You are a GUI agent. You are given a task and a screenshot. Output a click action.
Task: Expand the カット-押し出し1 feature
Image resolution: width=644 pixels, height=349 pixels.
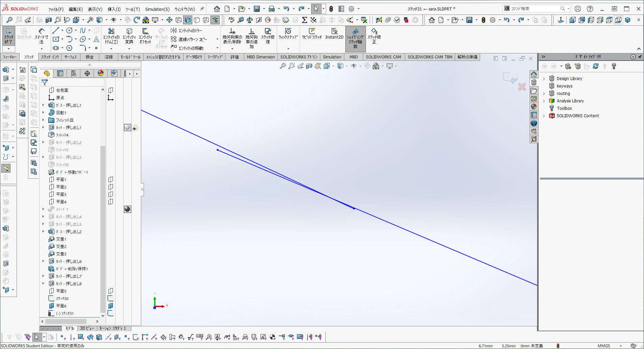pos(43,127)
